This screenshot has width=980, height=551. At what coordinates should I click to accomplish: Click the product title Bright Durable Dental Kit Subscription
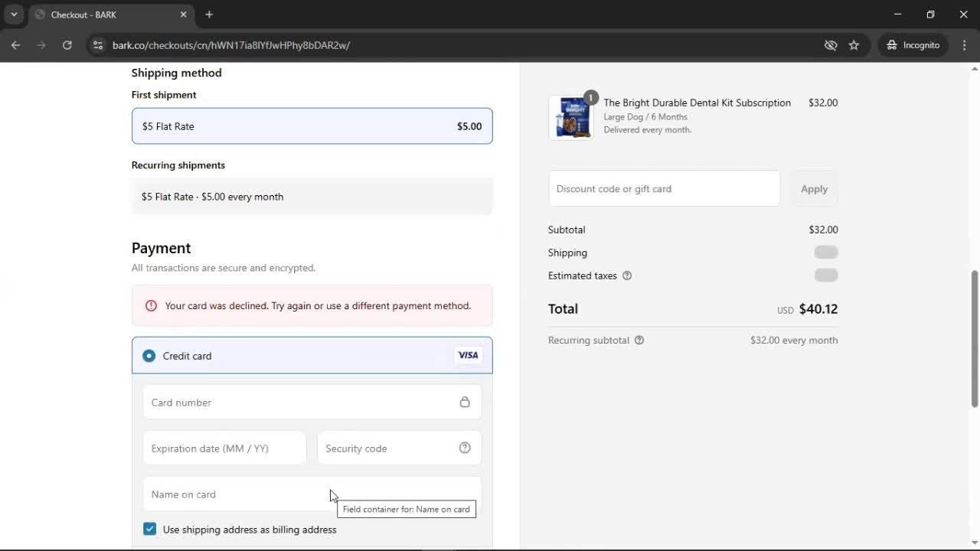click(x=697, y=103)
